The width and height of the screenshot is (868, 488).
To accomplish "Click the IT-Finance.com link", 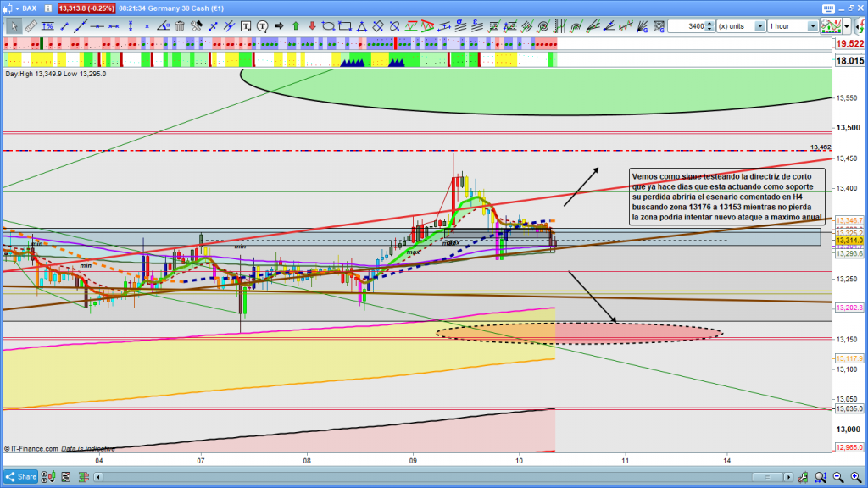I will [36, 448].
